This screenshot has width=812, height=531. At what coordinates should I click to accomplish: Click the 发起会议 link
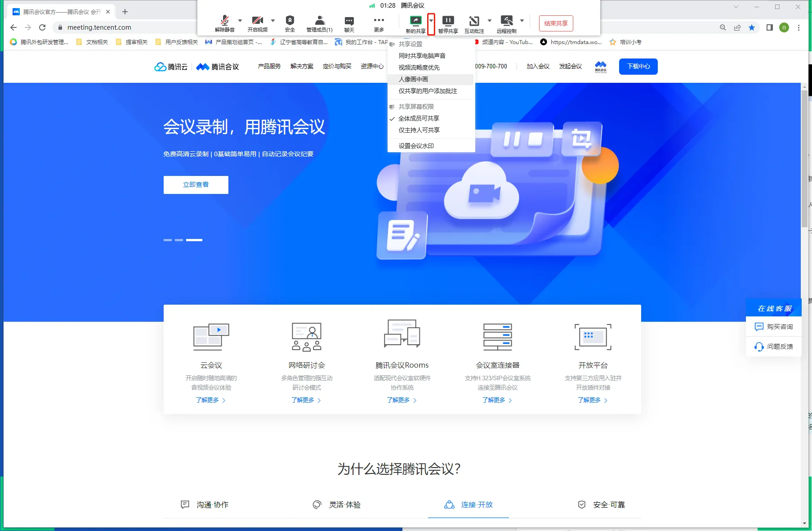(571, 67)
